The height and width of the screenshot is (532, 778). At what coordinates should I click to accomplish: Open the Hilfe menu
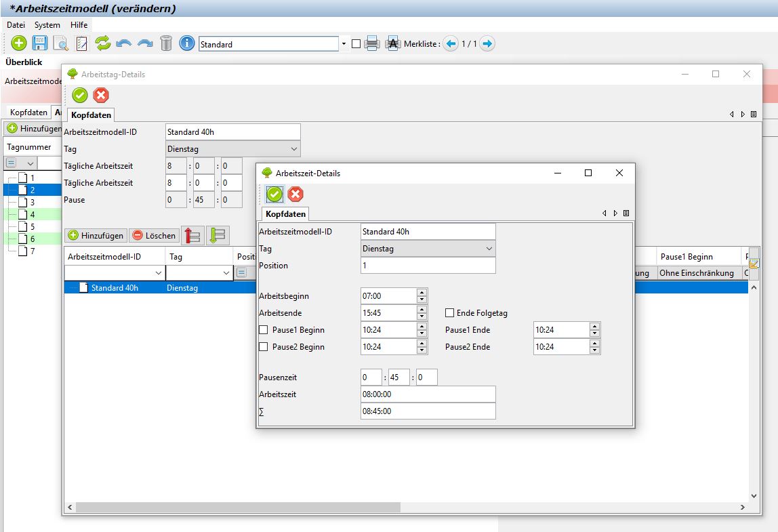pyautogui.click(x=79, y=25)
